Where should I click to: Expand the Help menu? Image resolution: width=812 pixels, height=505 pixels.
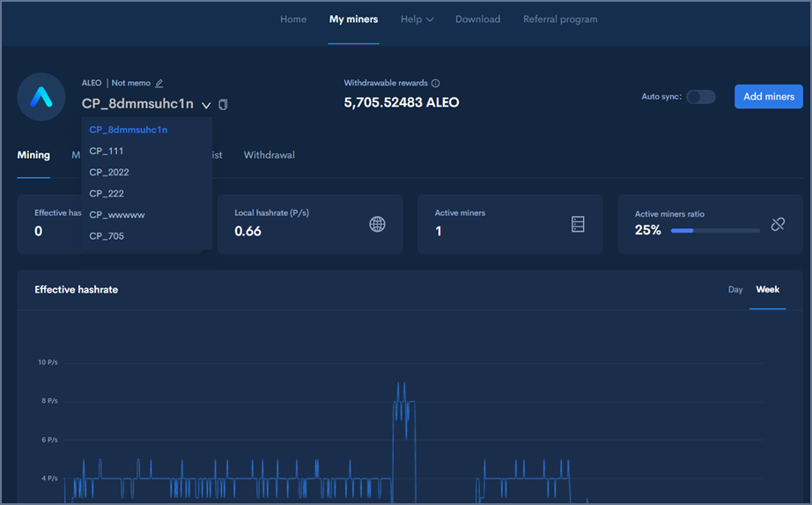click(x=417, y=19)
